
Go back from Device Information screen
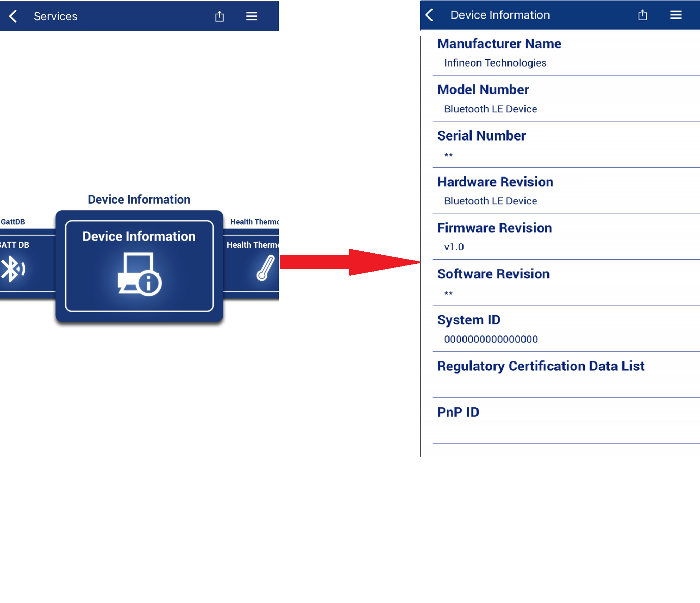[429, 15]
